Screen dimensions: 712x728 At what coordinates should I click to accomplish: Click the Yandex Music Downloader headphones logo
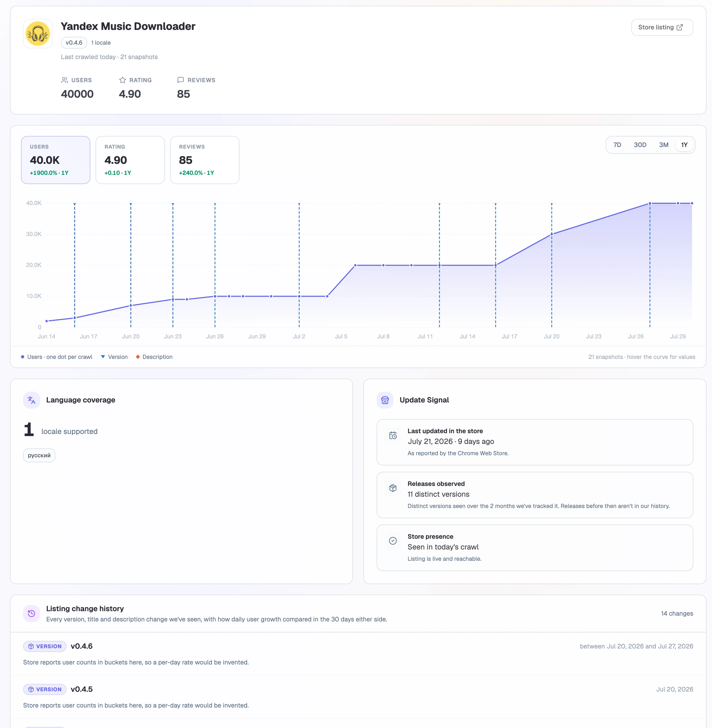pyautogui.click(x=38, y=34)
